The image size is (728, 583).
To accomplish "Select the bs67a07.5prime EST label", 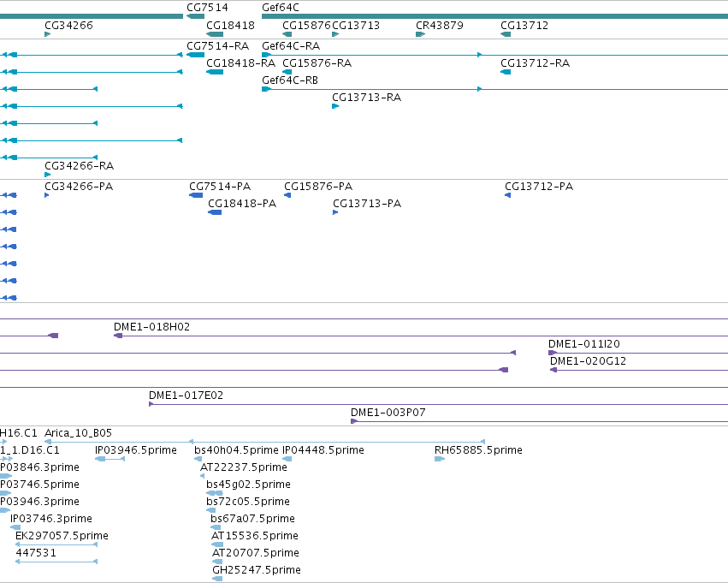I will click(x=252, y=519).
